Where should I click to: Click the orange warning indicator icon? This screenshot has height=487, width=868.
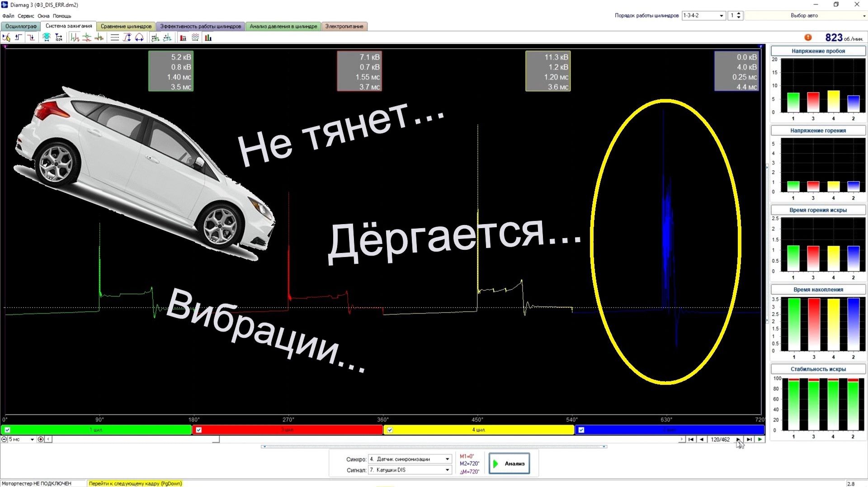pos(808,37)
